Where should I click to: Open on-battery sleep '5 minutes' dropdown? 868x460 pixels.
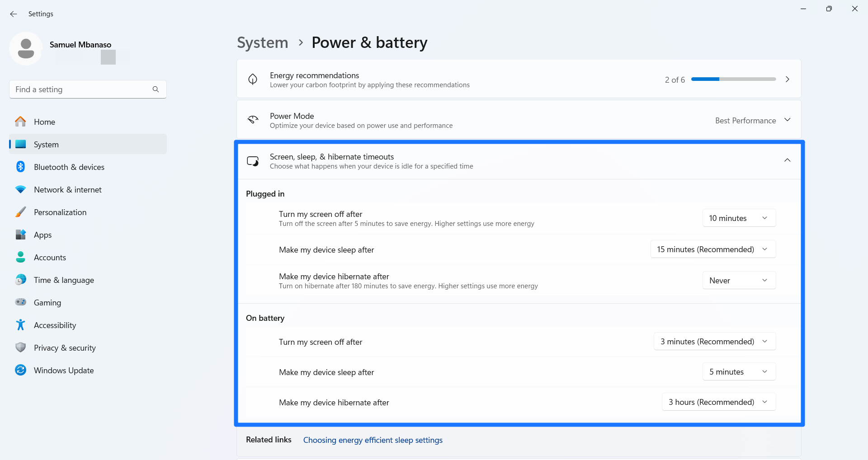(739, 371)
